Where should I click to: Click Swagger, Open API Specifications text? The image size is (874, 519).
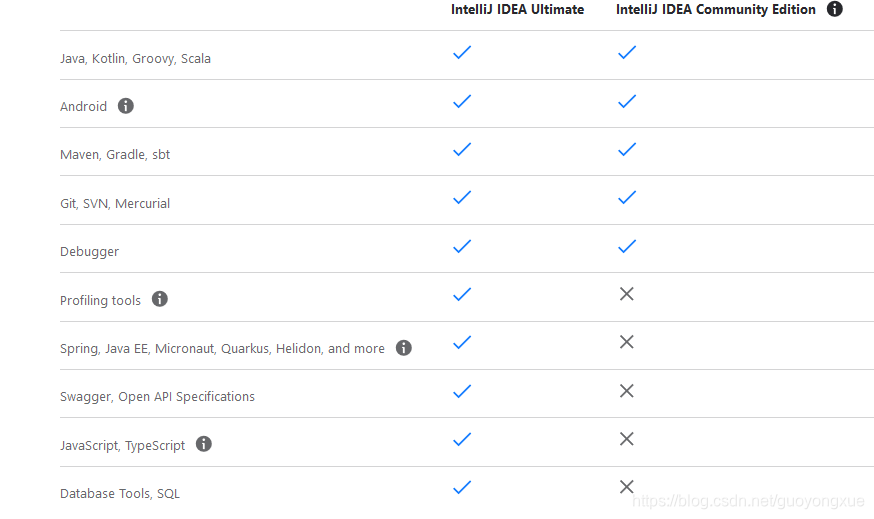(157, 396)
